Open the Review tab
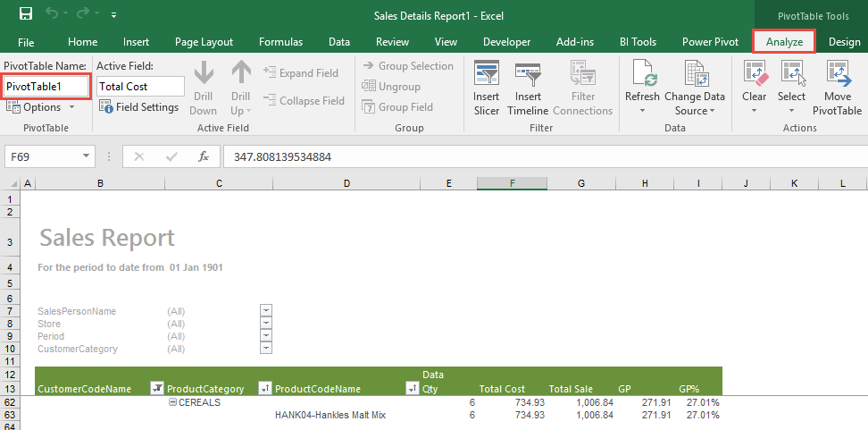 [x=393, y=42]
